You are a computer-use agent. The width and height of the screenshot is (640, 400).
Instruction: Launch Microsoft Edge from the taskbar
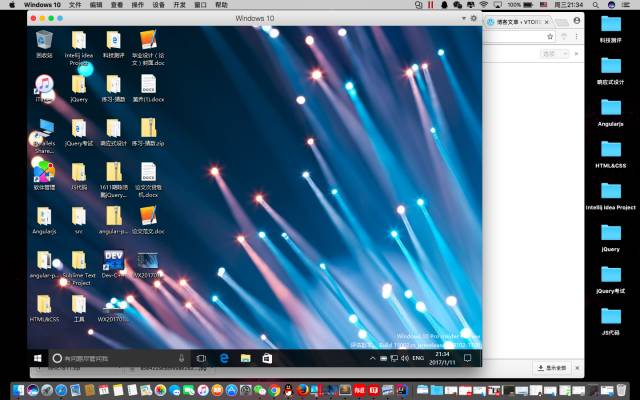click(224, 358)
